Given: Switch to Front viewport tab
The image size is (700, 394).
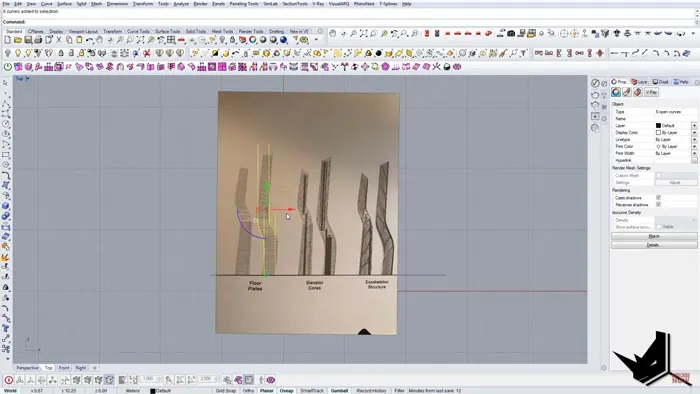Looking at the screenshot, I should (x=64, y=368).
